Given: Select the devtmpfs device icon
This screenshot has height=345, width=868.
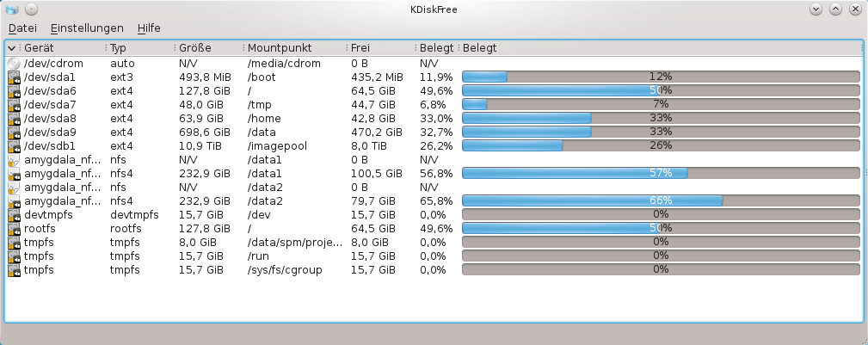Looking at the screenshot, I should 14,215.
